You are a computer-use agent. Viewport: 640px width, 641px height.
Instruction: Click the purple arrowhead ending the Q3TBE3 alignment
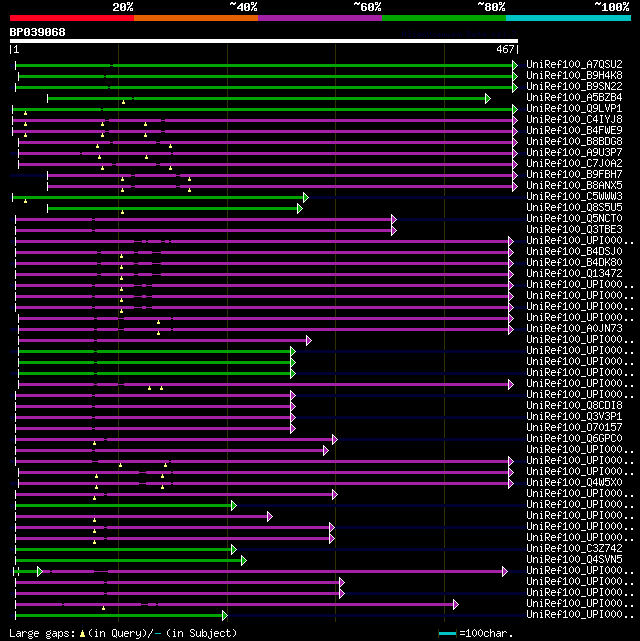(x=394, y=231)
